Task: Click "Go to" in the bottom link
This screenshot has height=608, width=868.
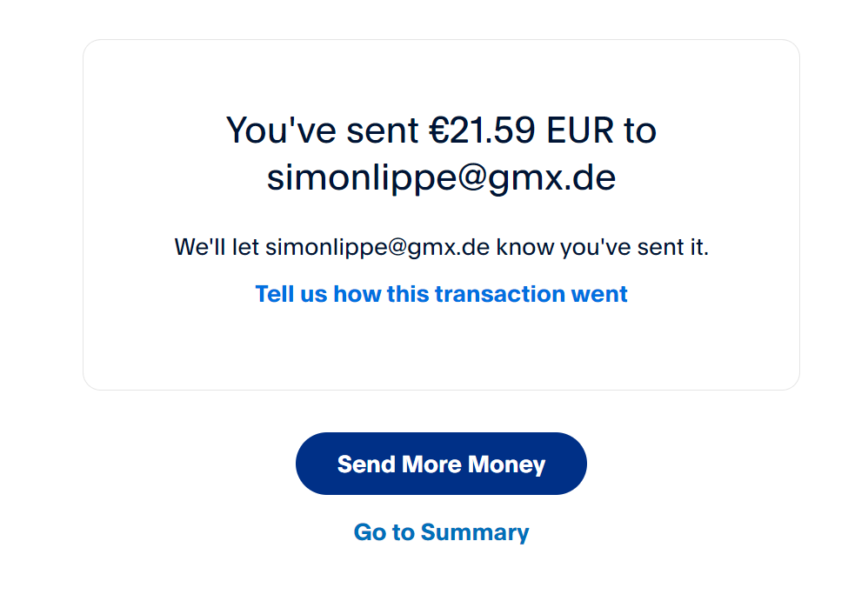Action: click(x=384, y=532)
